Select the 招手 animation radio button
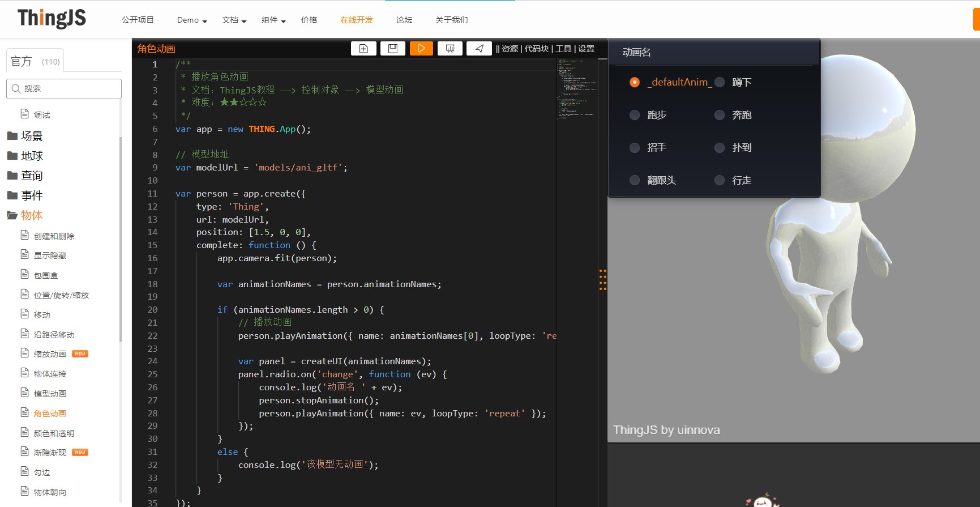The width and height of the screenshot is (980, 507). click(x=635, y=148)
